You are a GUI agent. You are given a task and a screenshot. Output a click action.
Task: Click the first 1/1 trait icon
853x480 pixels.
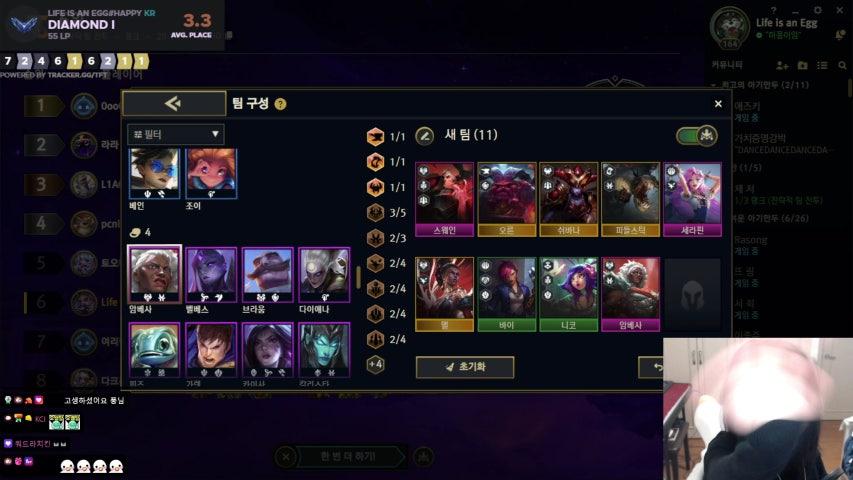375,137
